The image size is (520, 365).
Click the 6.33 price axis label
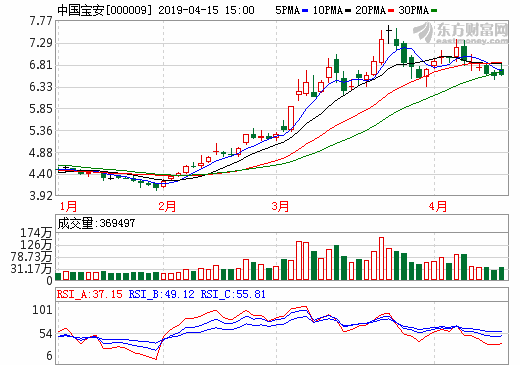coord(41,87)
